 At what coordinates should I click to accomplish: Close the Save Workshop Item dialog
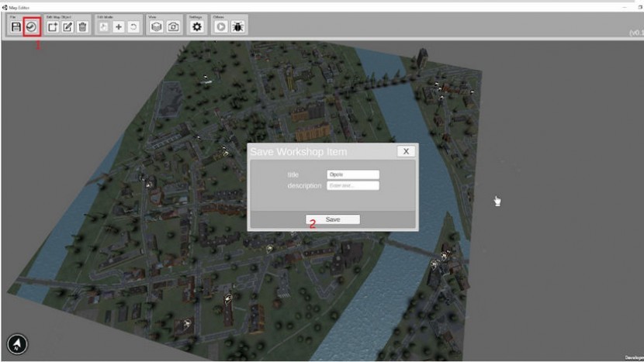tap(406, 151)
